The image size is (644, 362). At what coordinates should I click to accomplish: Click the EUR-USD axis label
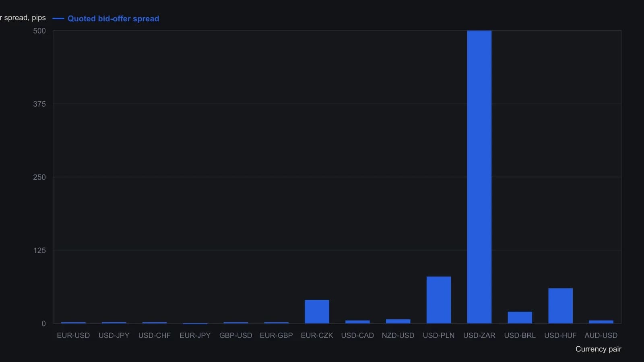coord(73,335)
